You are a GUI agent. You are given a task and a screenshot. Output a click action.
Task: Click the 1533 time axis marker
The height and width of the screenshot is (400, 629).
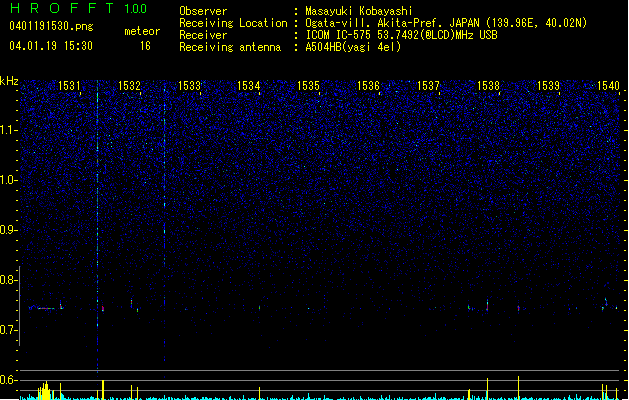tap(189, 86)
